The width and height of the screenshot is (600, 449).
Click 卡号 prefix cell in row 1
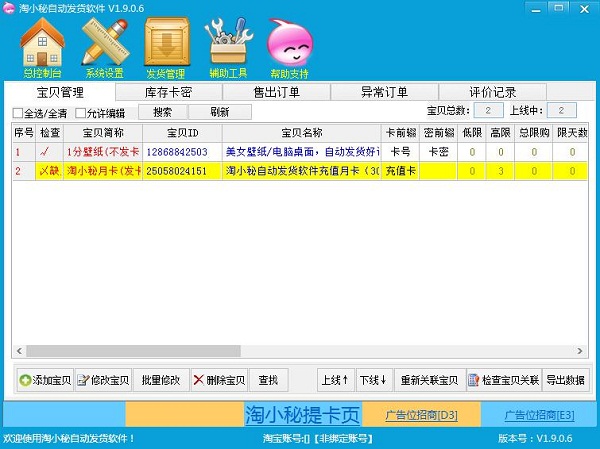pyautogui.click(x=400, y=152)
